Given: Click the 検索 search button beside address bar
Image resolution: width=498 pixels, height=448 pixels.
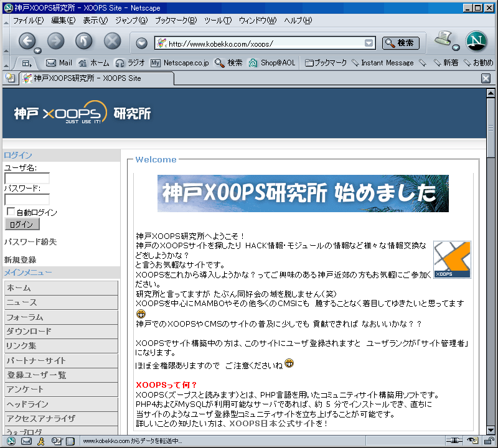Looking at the screenshot, I should pos(401,43).
